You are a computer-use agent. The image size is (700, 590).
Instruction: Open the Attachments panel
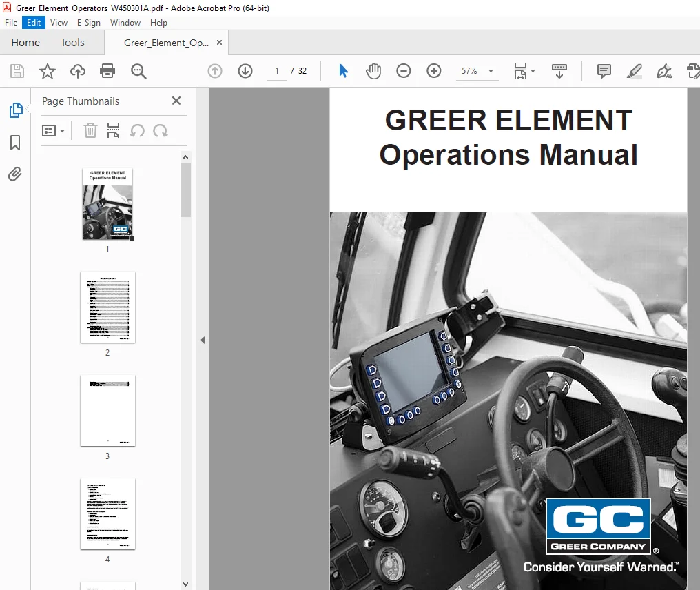point(15,174)
